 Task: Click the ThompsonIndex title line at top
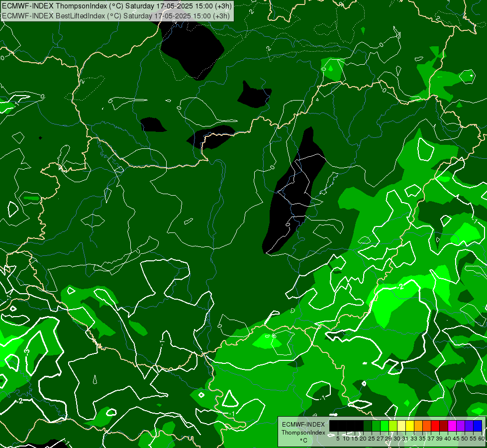pyautogui.click(x=116, y=6)
